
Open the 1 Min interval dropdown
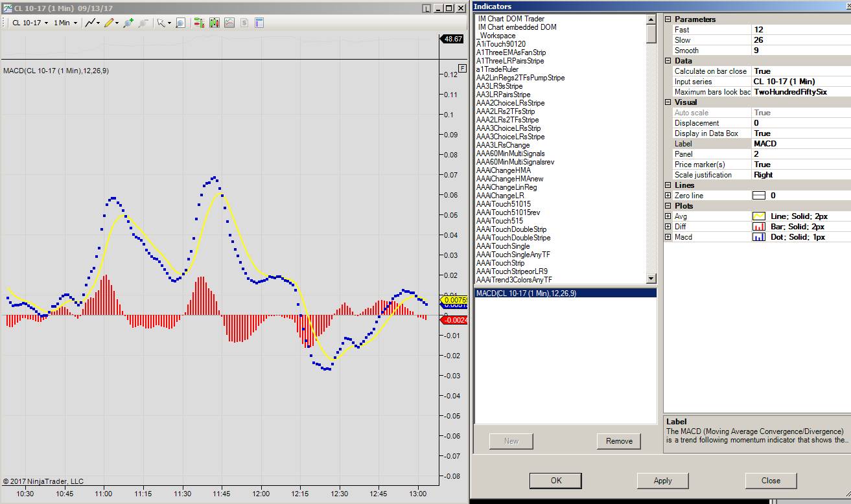coord(65,23)
